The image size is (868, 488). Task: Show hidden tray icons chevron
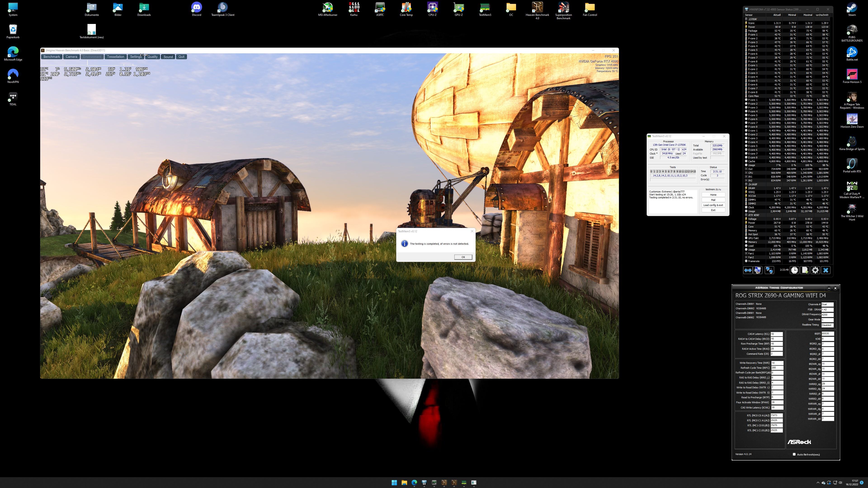tap(818, 483)
